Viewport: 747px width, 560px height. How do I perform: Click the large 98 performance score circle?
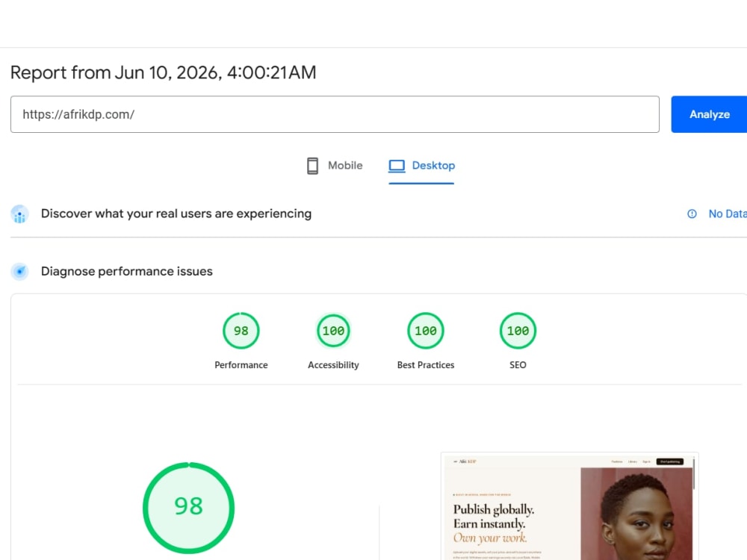tap(189, 508)
